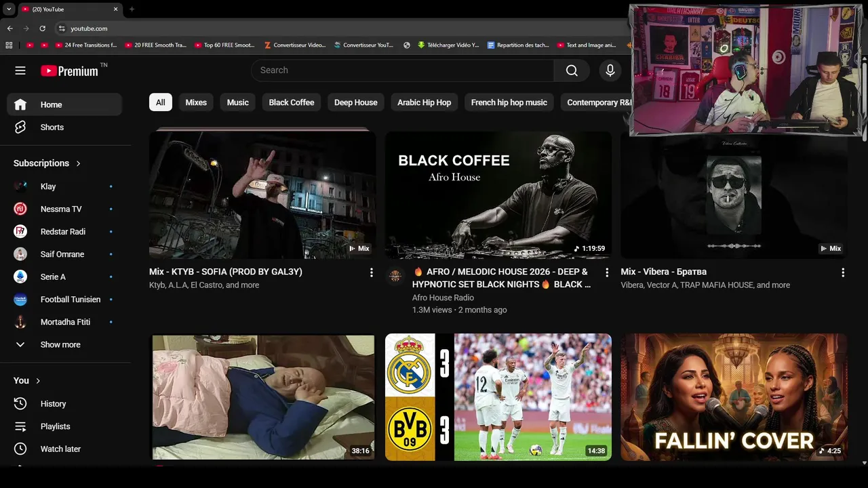The height and width of the screenshot is (488, 868).
Task: Start voice search with microphone icon
Action: coord(610,70)
